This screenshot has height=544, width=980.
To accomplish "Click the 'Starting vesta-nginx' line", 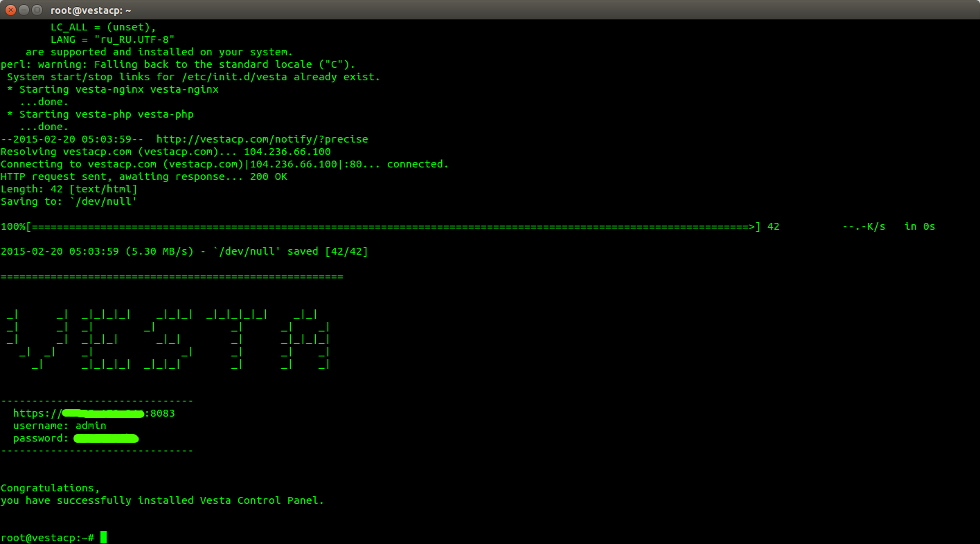I will point(113,89).
